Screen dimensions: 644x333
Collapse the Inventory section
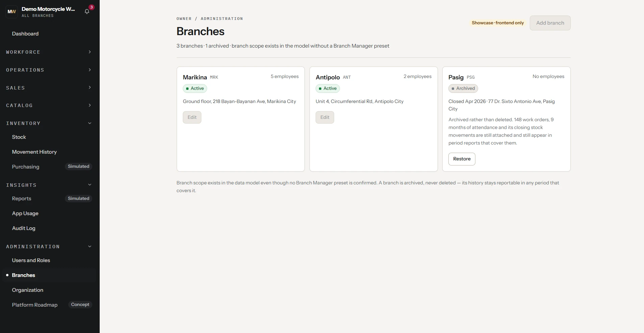click(49, 123)
